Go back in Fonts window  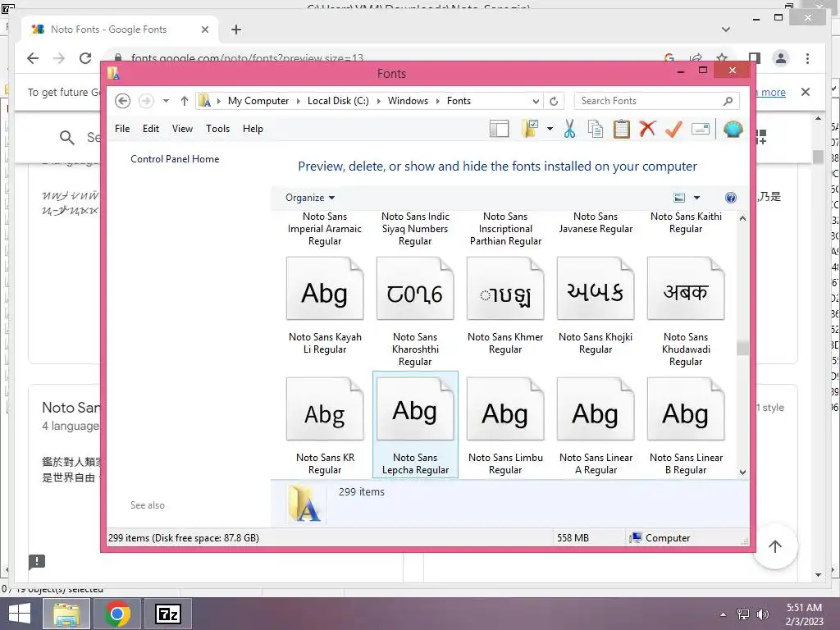tap(123, 101)
